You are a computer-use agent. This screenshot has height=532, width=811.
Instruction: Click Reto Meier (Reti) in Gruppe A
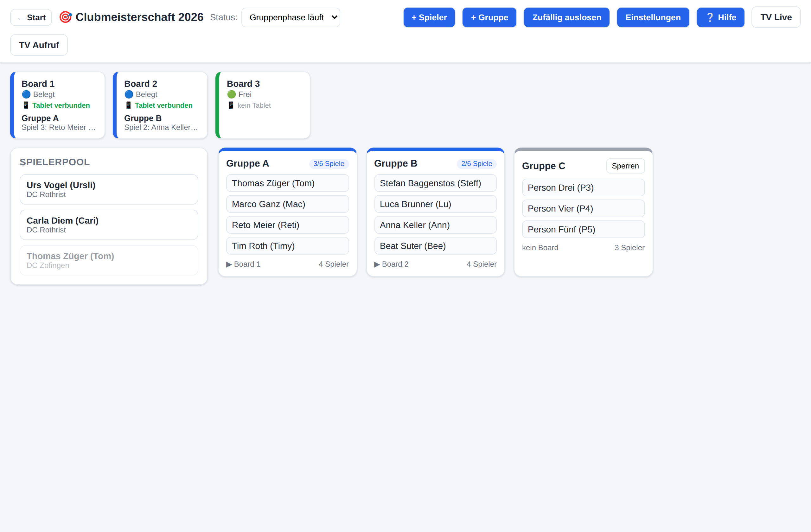pos(288,225)
